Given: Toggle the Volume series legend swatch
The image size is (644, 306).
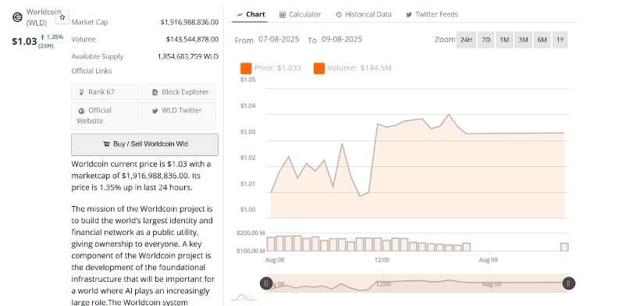Looking at the screenshot, I should [x=319, y=68].
